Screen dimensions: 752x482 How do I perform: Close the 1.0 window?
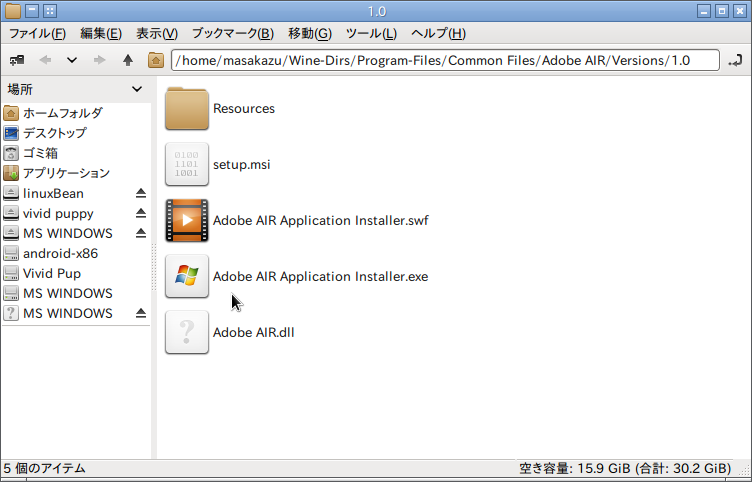coord(740,11)
